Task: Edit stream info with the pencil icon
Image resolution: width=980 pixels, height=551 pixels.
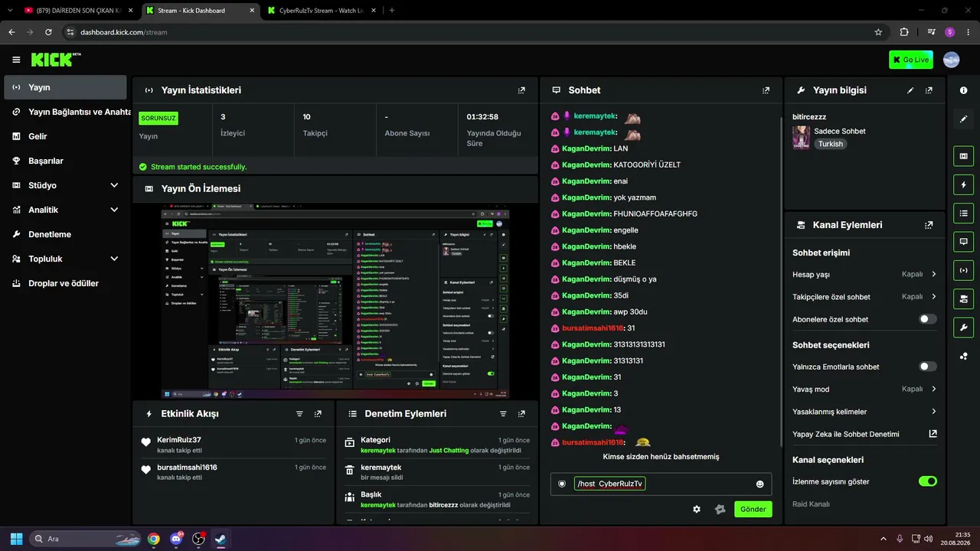Action: (910, 90)
